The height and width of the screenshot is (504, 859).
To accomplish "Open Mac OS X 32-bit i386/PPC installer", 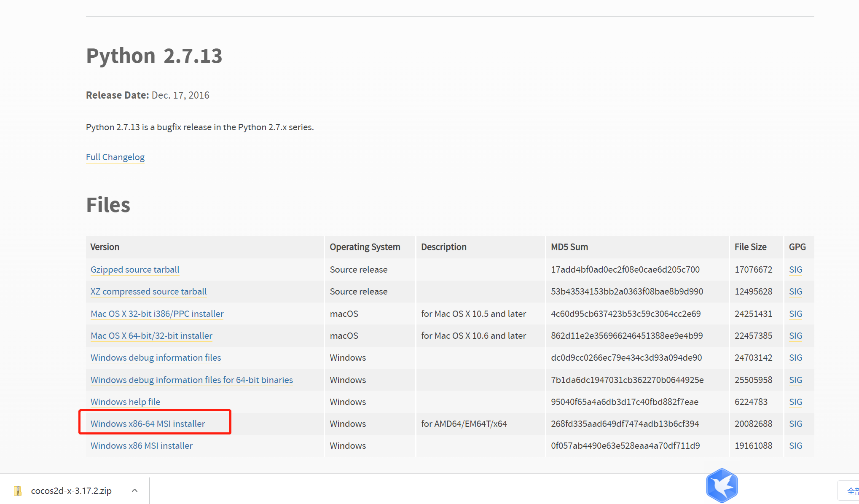I will click(x=157, y=314).
